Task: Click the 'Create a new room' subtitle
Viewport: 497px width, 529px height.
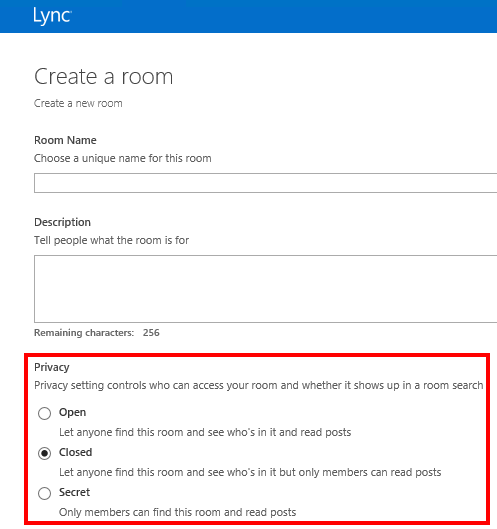Action: tap(78, 103)
